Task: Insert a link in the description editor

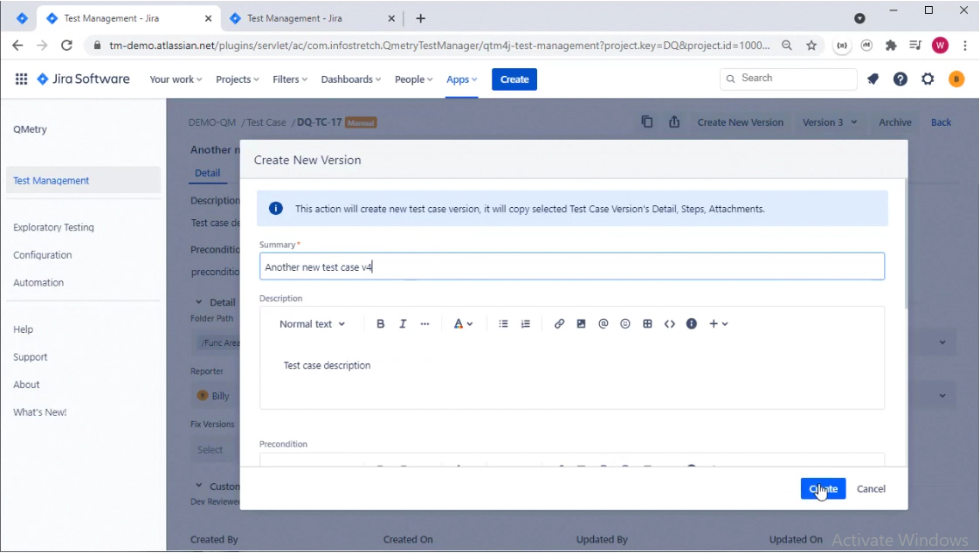Action: pyautogui.click(x=559, y=323)
